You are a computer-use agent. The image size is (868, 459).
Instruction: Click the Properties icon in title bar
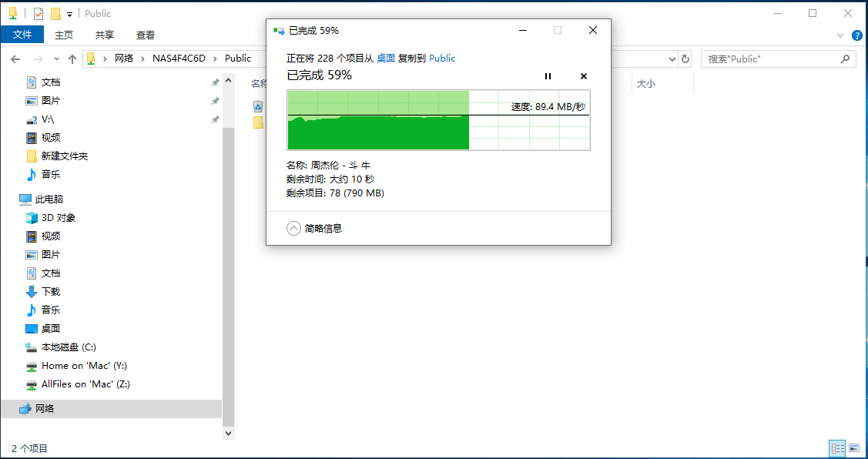pos(39,13)
